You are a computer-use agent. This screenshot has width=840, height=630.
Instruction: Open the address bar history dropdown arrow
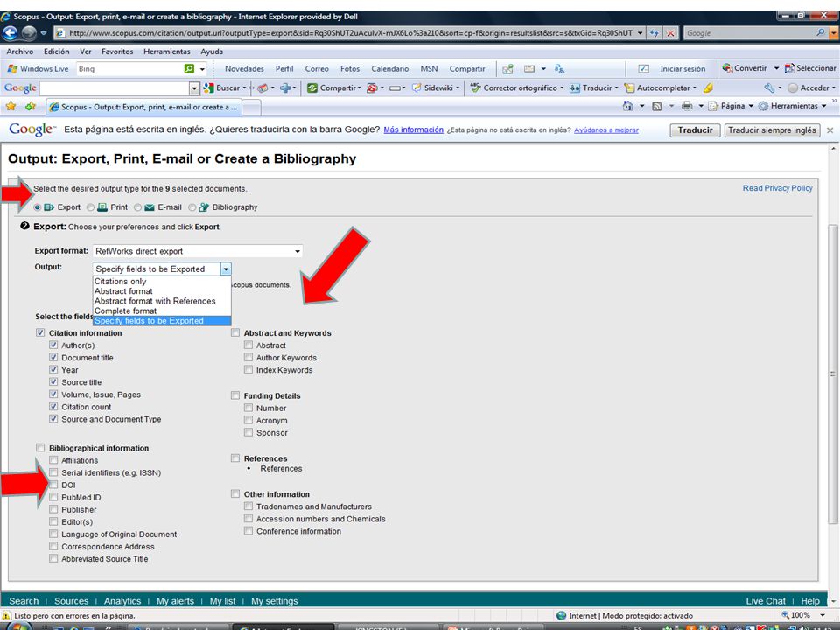(640, 33)
